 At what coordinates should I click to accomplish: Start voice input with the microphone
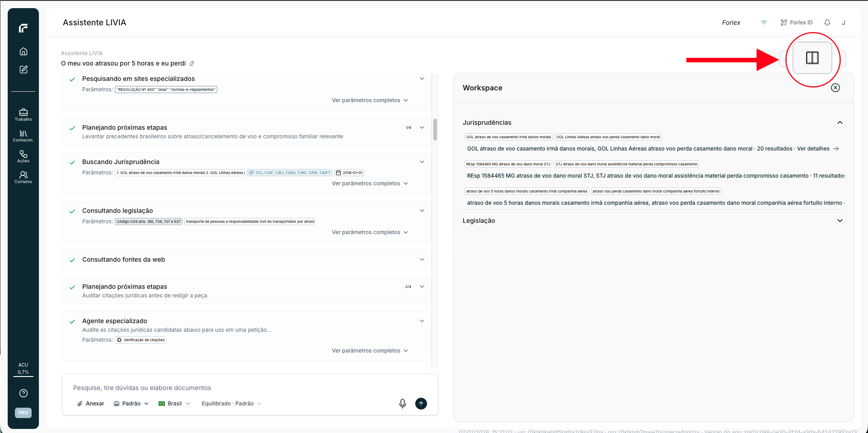point(403,404)
